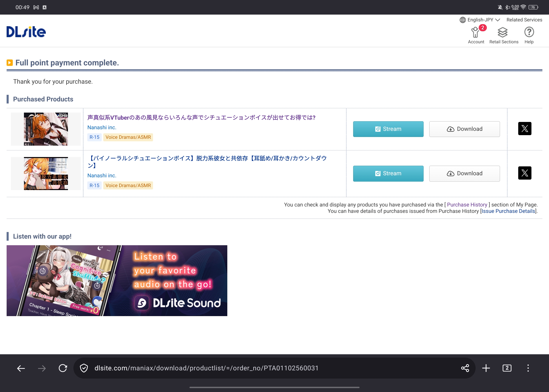The image size is (549, 392).
Task: Open the browser tab switcher
Action: [x=507, y=368]
